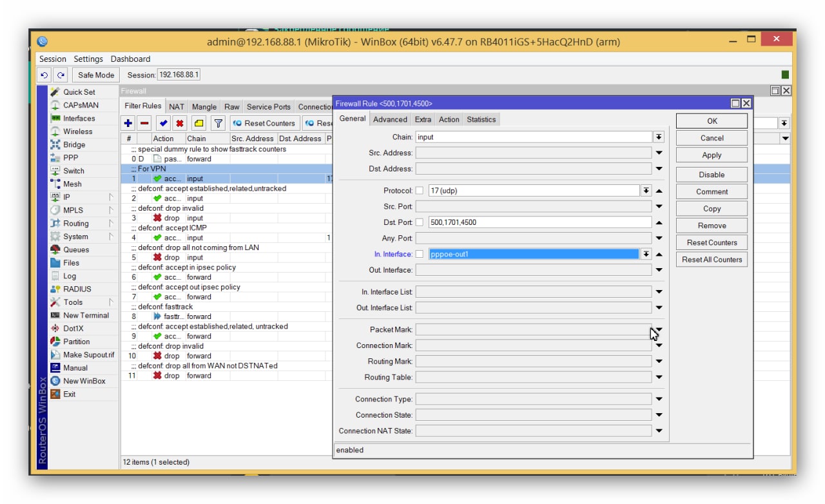Click Make Supout.rif entry
The height and width of the screenshot is (504, 825).
click(x=88, y=355)
